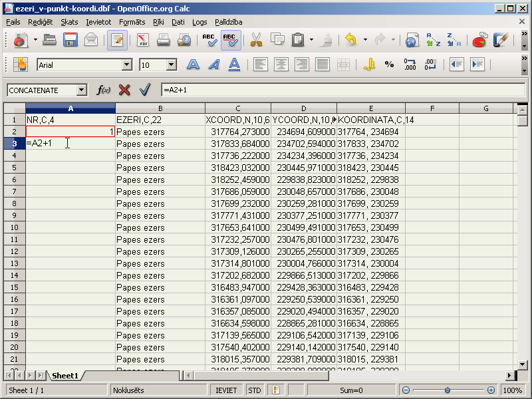532x399 pixels.
Task: Open the Fails menu
Action: [x=13, y=22]
